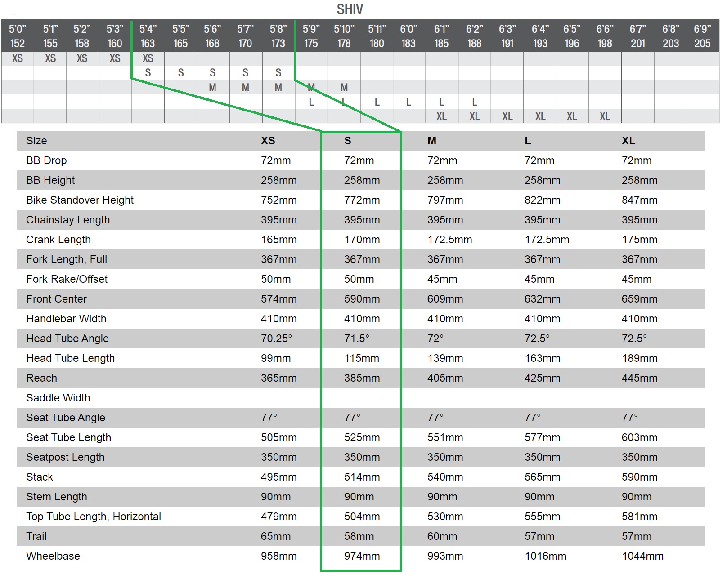Viewport: 727px width, 588px height.
Task: Click XL under the 6'3" height column
Action: pyautogui.click(x=507, y=116)
